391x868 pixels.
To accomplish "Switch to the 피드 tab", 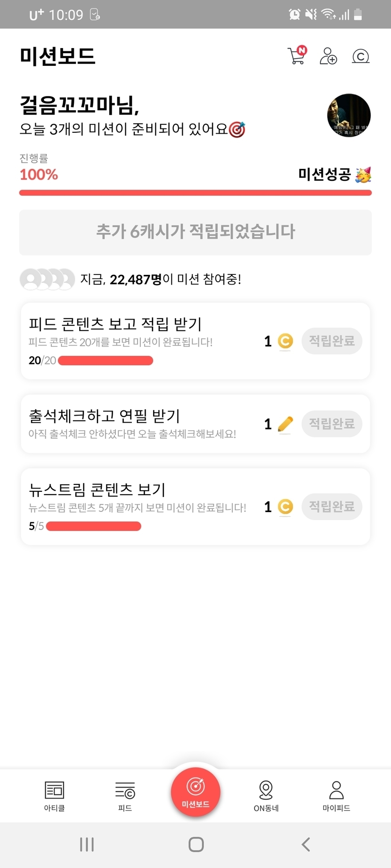I will (x=125, y=796).
